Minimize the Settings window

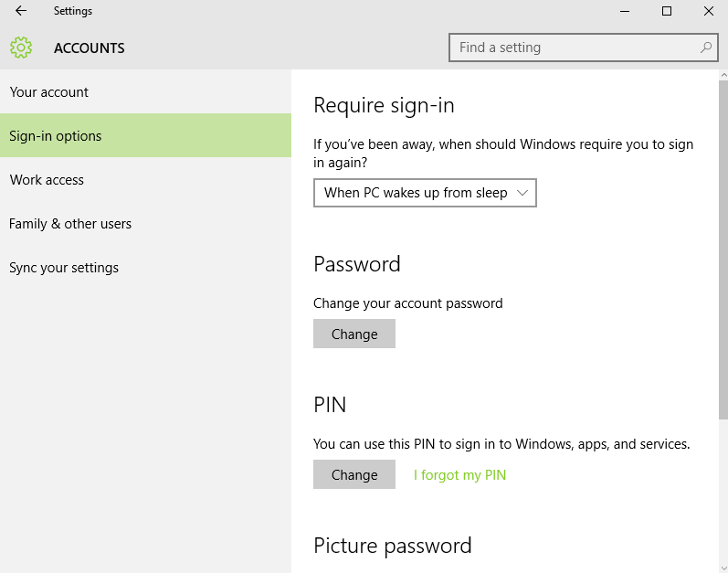625,11
